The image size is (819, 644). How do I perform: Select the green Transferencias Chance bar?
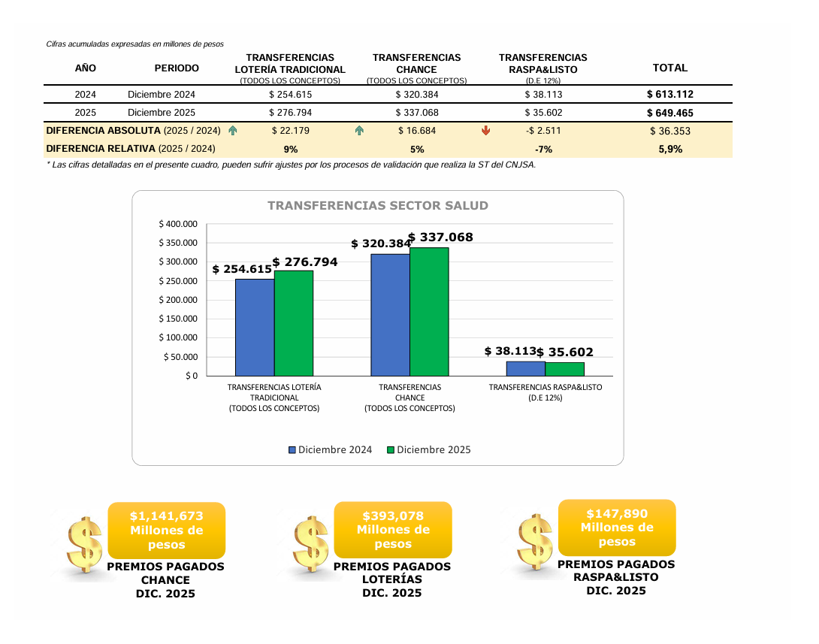(429, 311)
